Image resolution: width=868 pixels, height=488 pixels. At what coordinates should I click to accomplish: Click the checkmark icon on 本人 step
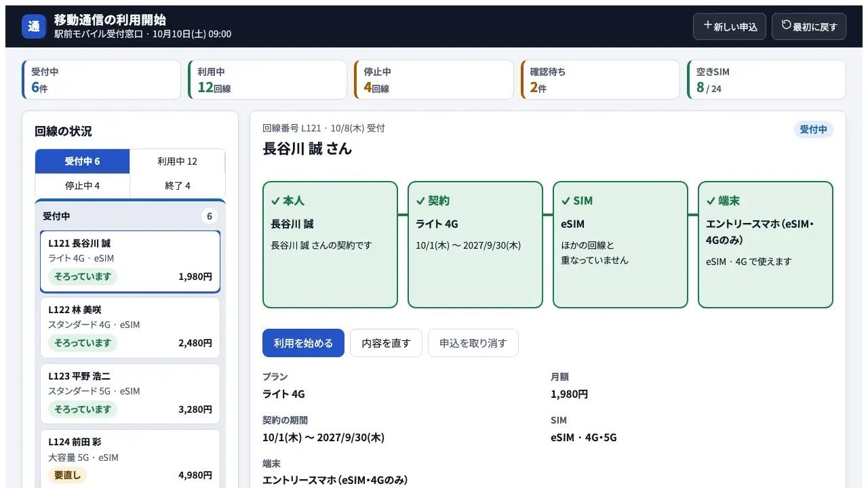point(275,201)
